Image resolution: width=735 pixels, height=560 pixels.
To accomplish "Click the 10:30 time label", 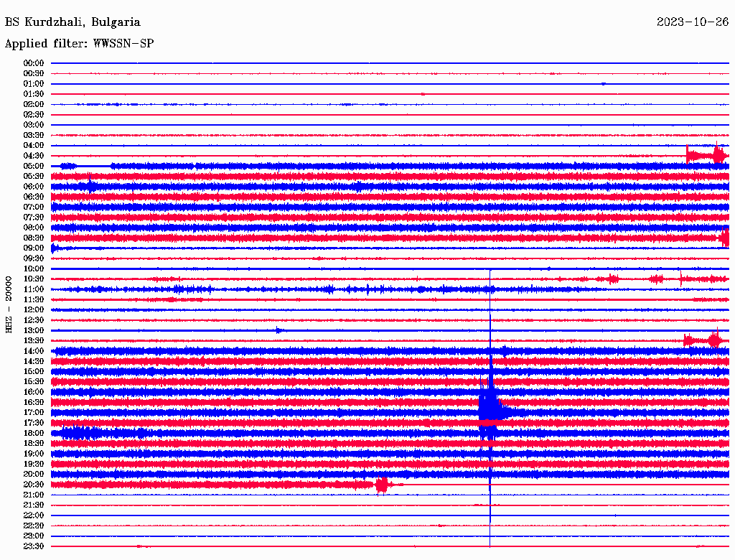I will tap(33, 279).
